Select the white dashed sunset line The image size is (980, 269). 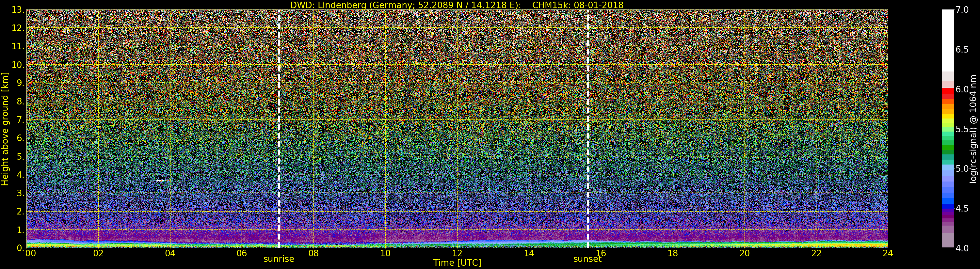pyautogui.click(x=588, y=129)
